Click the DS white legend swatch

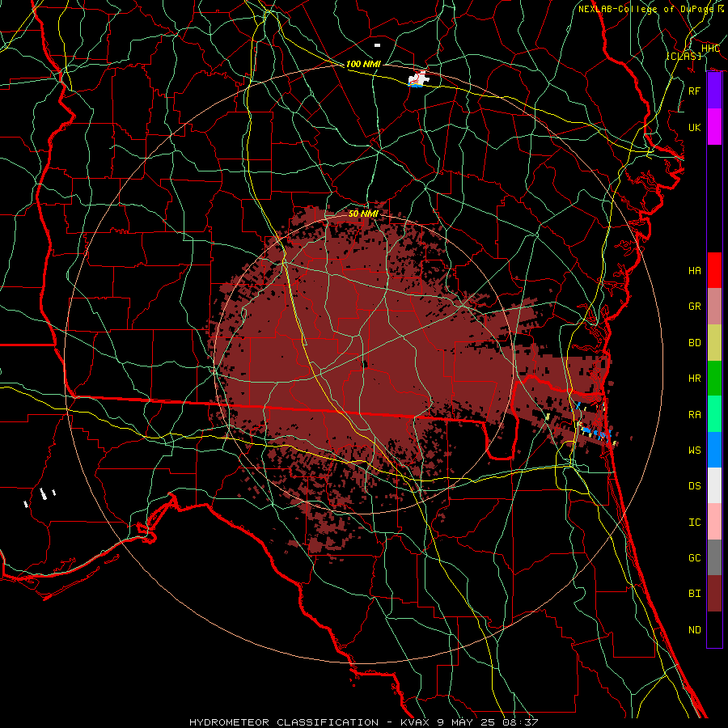[x=714, y=485]
